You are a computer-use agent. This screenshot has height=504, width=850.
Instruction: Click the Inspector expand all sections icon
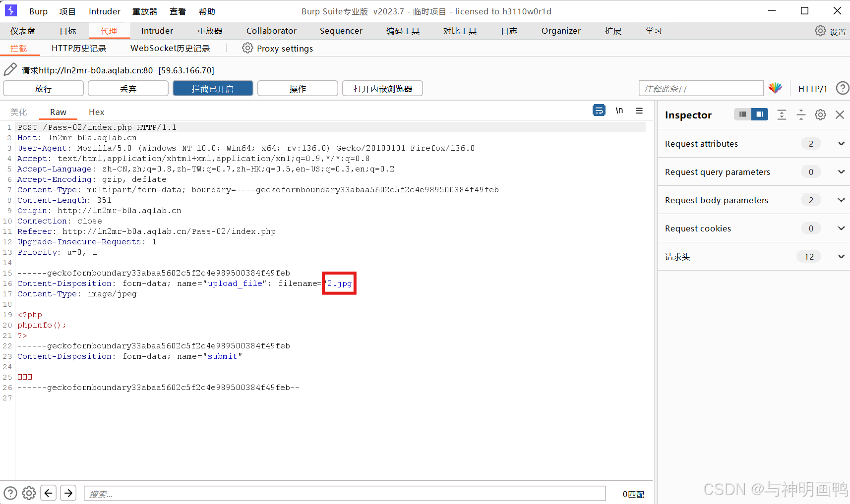[x=782, y=115]
